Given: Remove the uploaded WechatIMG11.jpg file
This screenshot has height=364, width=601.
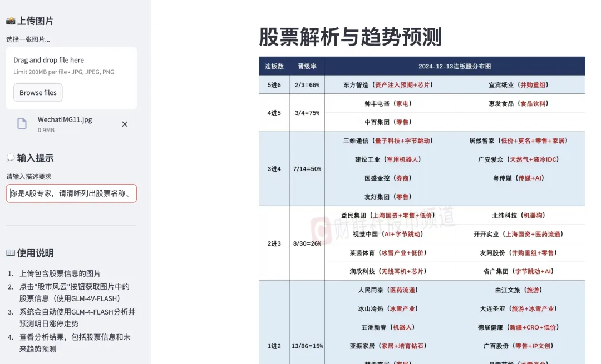Looking at the screenshot, I should [125, 124].
